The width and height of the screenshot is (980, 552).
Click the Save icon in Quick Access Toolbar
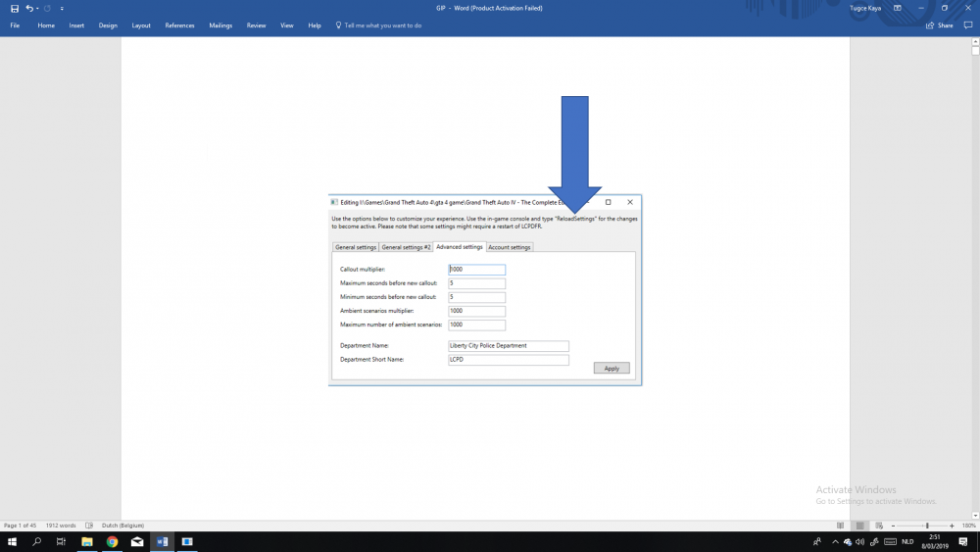click(x=14, y=8)
